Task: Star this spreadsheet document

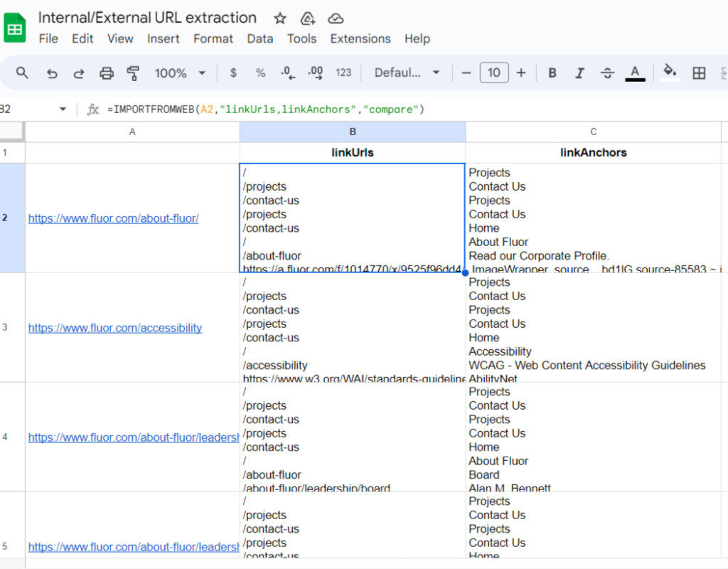Action: [x=280, y=18]
